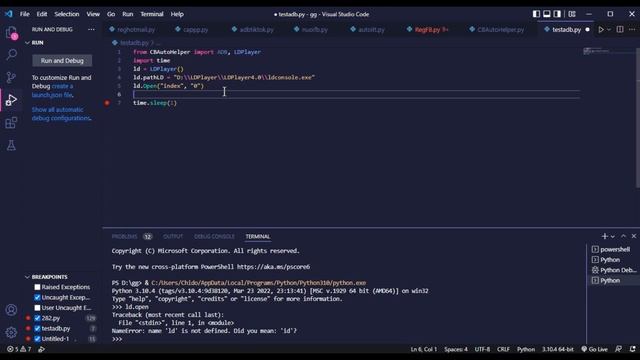The width and height of the screenshot is (640, 360).
Task: Toggle the User Uncaught Exceptions checkbox
Action: 38,308
